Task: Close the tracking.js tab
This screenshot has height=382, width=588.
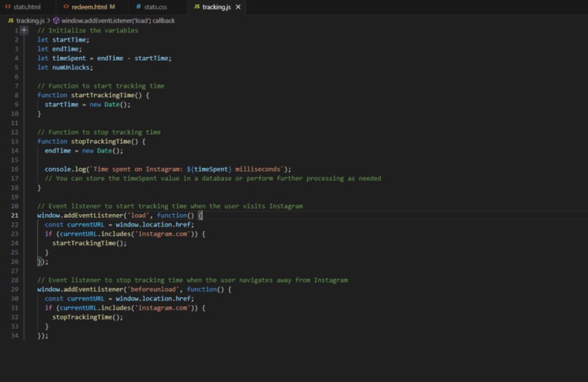Action: point(238,7)
